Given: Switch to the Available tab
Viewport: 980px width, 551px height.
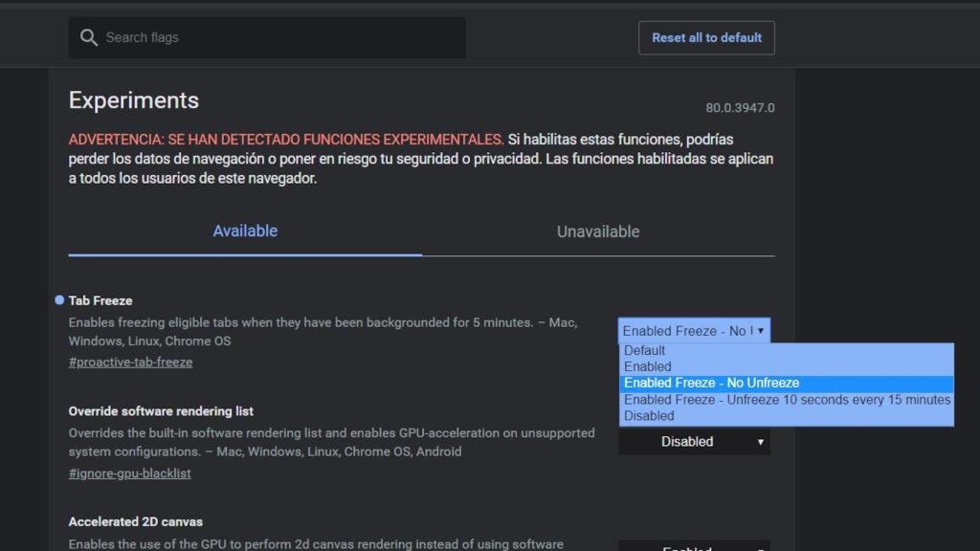Looking at the screenshot, I should (x=245, y=231).
